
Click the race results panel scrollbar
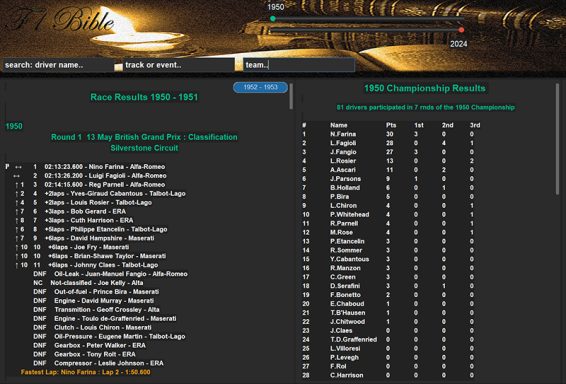pos(291,96)
